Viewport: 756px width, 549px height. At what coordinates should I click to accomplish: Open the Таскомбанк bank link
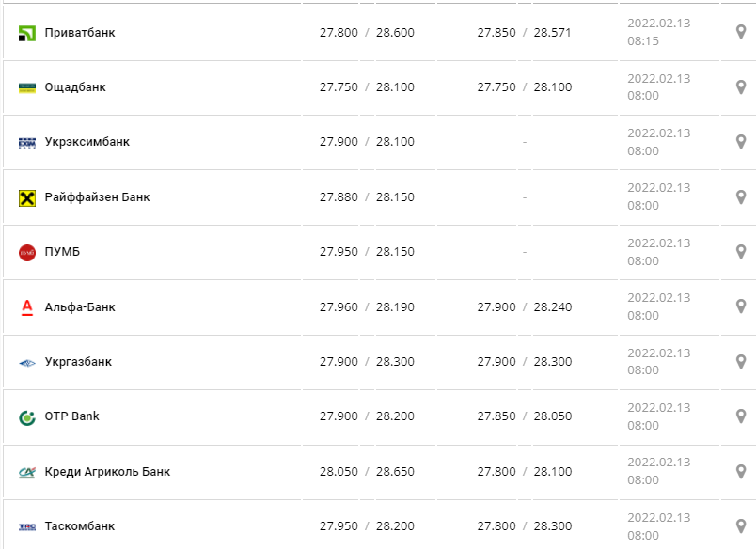pyautogui.click(x=80, y=526)
